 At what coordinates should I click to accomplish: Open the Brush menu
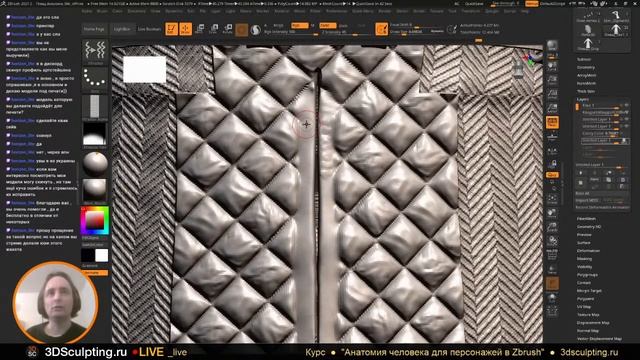pos(102,11)
